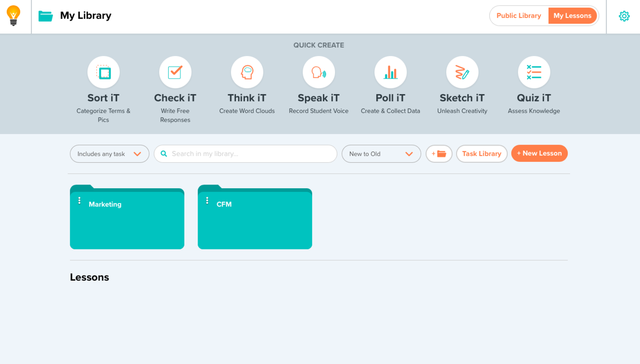Select the Think iT head icon

click(x=247, y=72)
